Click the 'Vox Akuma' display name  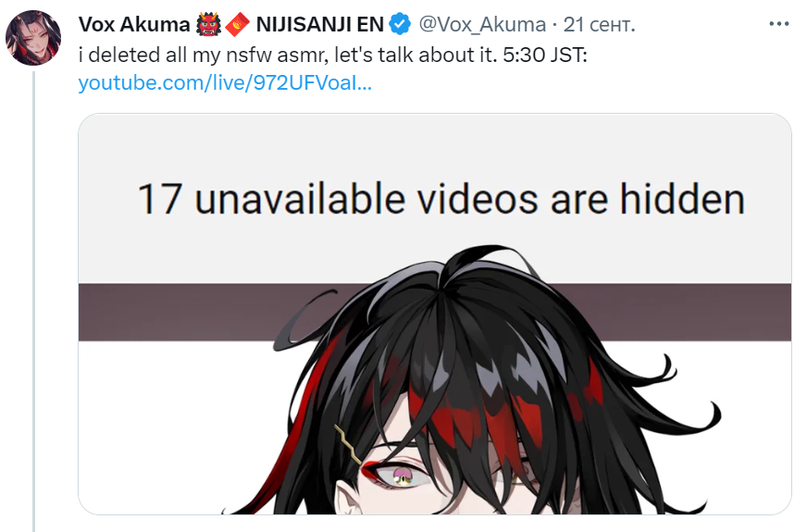tap(134, 24)
